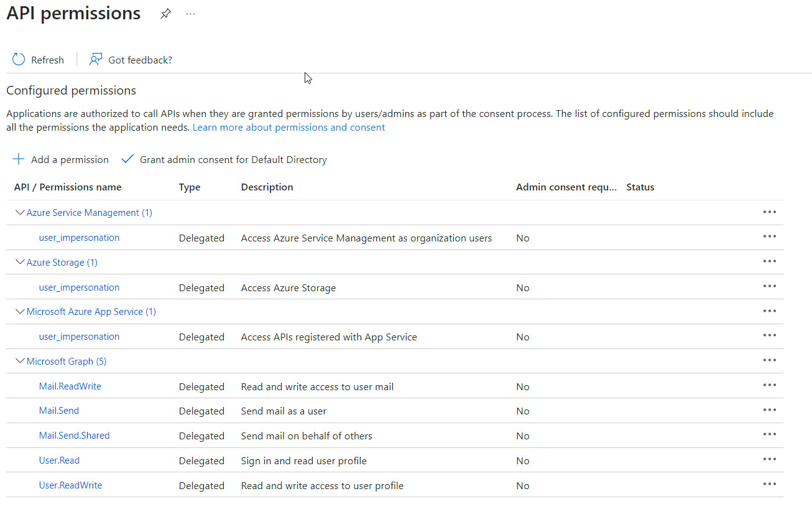
Task: Pin the API permissions page
Action: pyautogui.click(x=165, y=14)
